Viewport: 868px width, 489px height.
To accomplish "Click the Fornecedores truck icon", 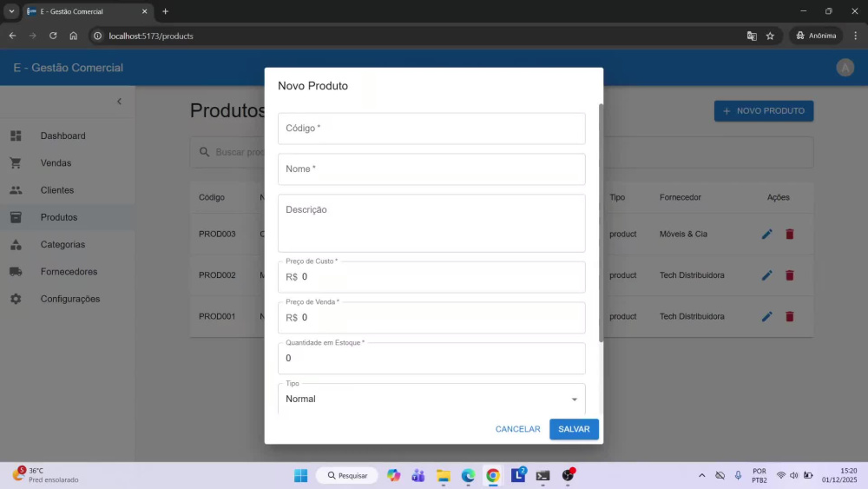I will [16, 271].
